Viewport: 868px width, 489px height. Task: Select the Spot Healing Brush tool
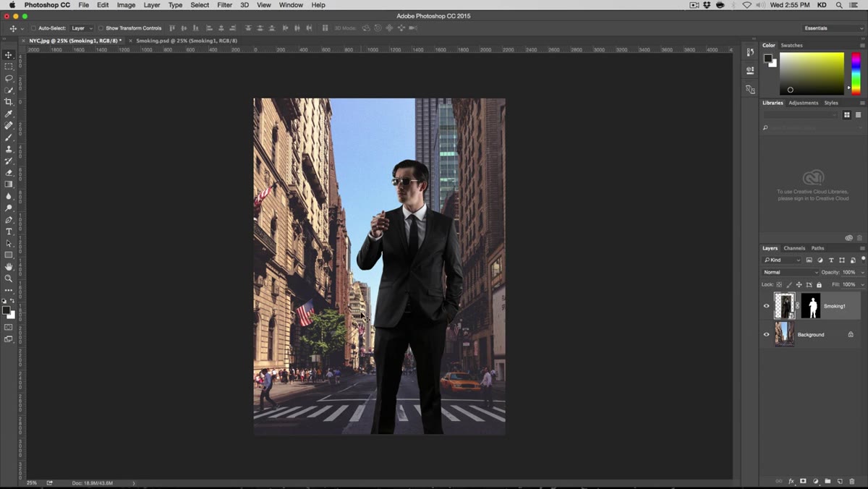(x=9, y=126)
